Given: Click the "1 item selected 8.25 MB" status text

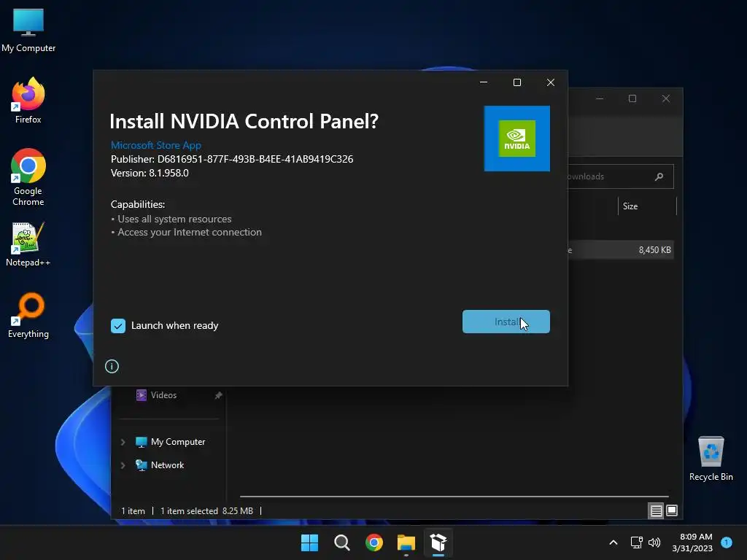Looking at the screenshot, I should point(206,511).
